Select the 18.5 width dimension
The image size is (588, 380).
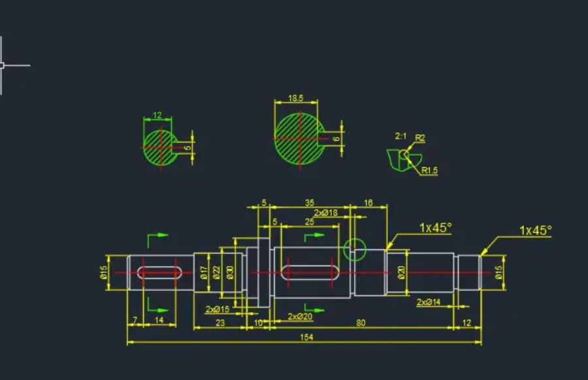pyautogui.click(x=295, y=98)
